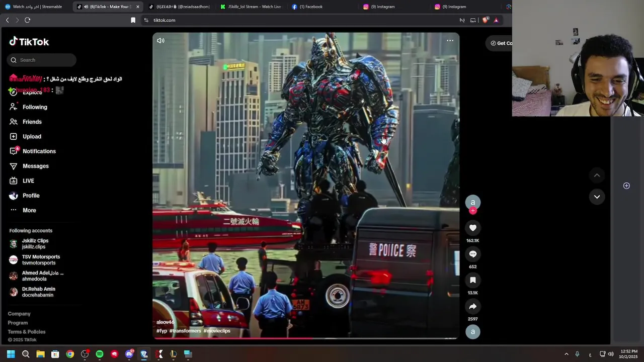Click the Brave Shields lion icon

485,20
